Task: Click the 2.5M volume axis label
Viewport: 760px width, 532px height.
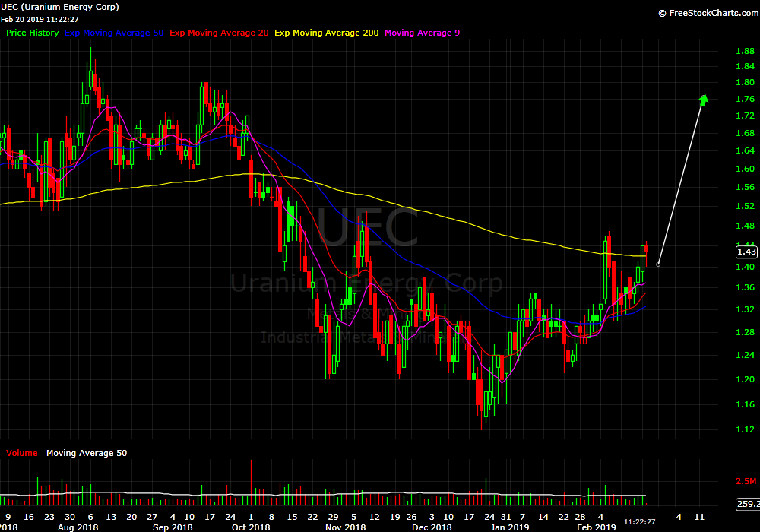Action: click(x=746, y=481)
